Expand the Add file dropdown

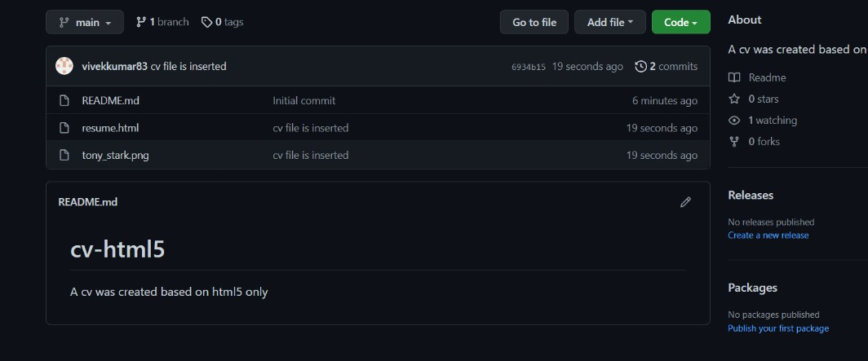coord(610,22)
